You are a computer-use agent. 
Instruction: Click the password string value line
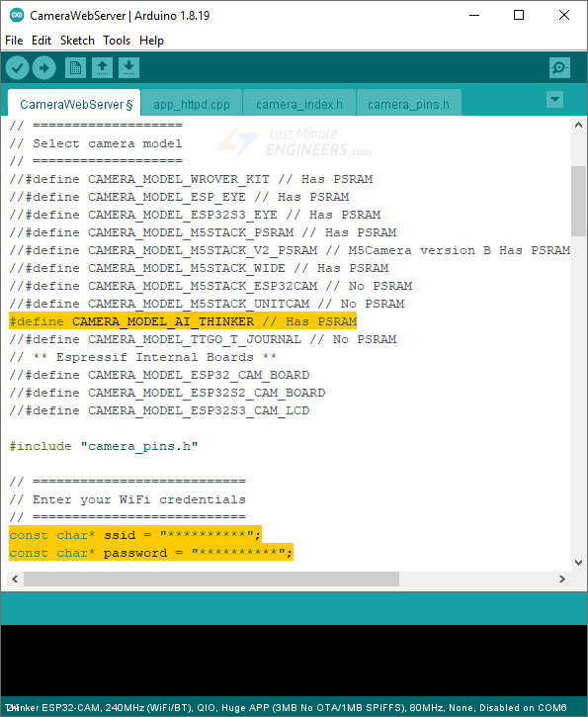[x=151, y=553]
